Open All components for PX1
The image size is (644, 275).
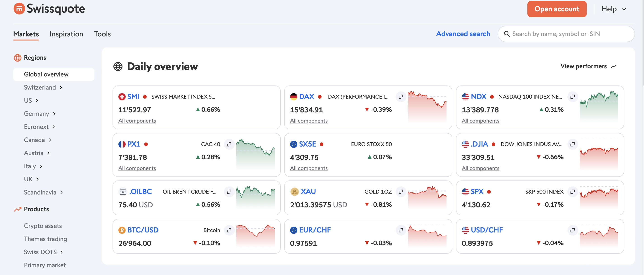[137, 168]
